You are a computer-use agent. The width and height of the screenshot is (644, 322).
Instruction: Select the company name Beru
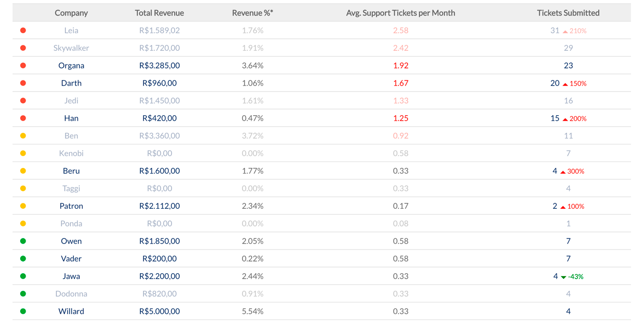click(71, 171)
